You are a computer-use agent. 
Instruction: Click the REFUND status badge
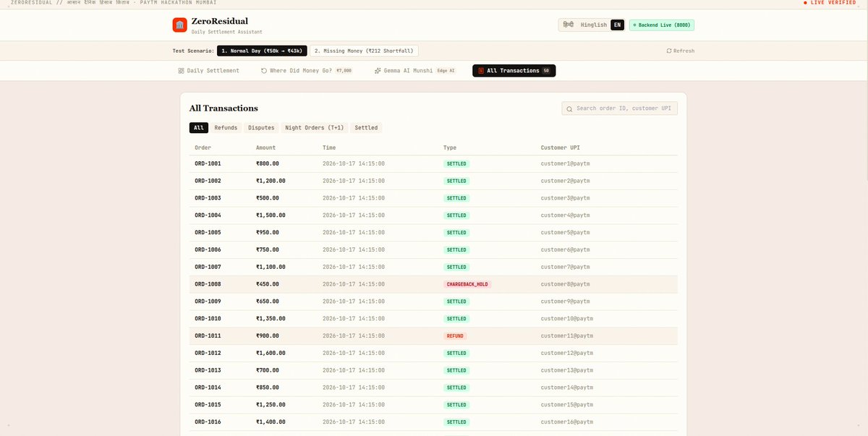(x=455, y=336)
